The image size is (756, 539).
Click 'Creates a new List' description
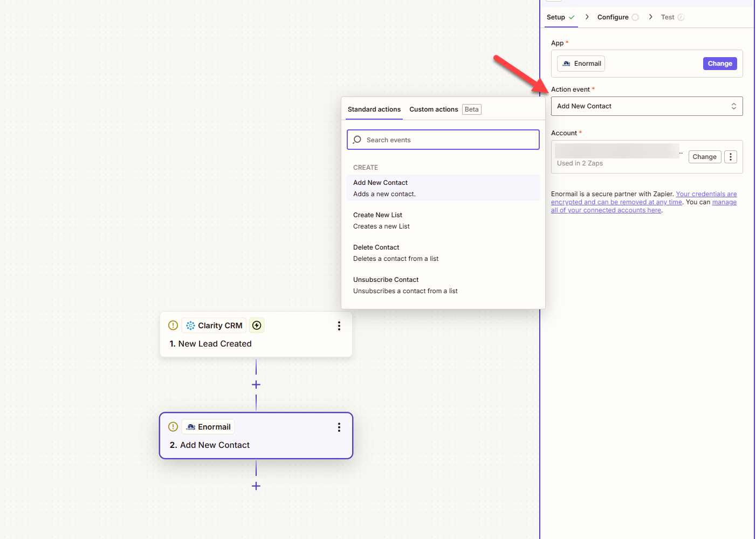tap(381, 226)
